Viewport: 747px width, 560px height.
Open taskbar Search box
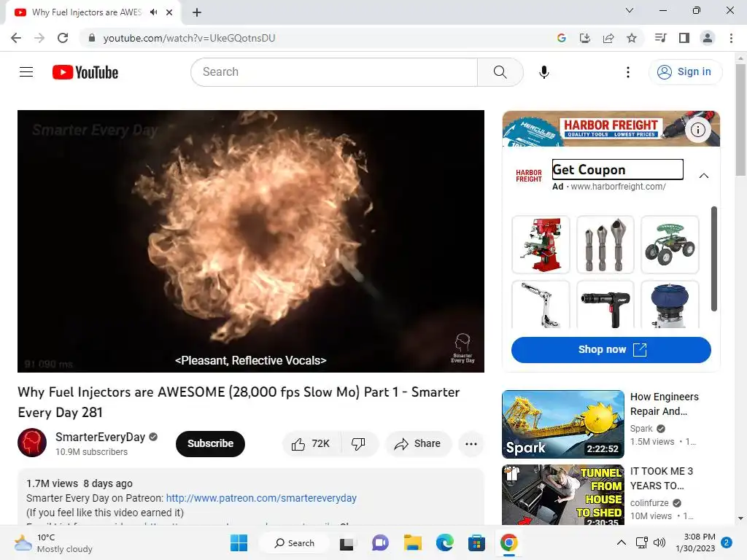coord(294,542)
